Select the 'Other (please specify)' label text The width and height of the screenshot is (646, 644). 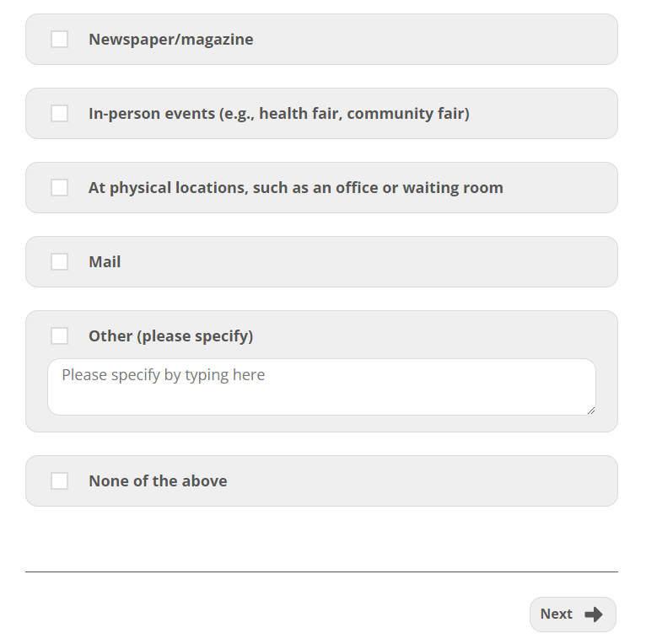(x=170, y=336)
